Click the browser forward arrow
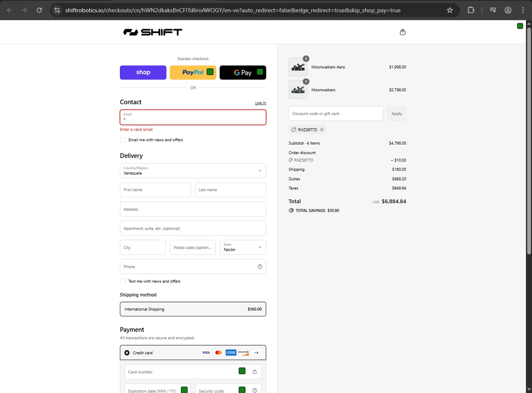Image resolution: width=532 pixels, height=393 pixels. 24,10
